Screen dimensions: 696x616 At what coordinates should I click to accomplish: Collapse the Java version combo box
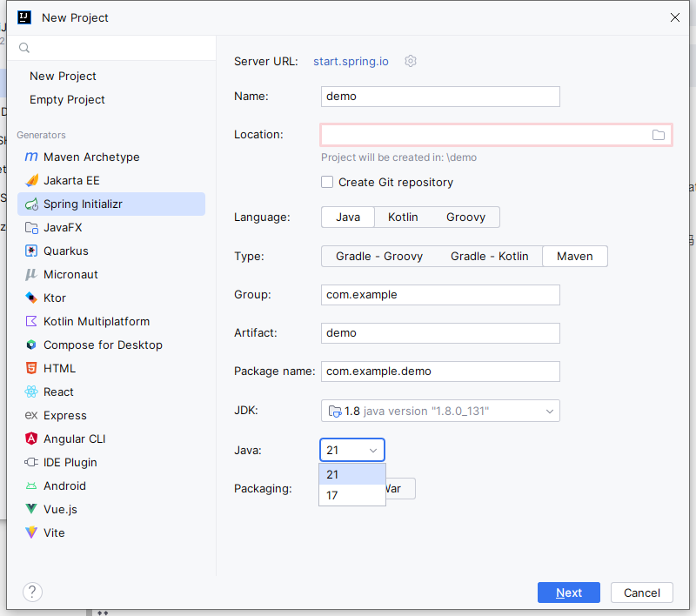tap(352, 450)
